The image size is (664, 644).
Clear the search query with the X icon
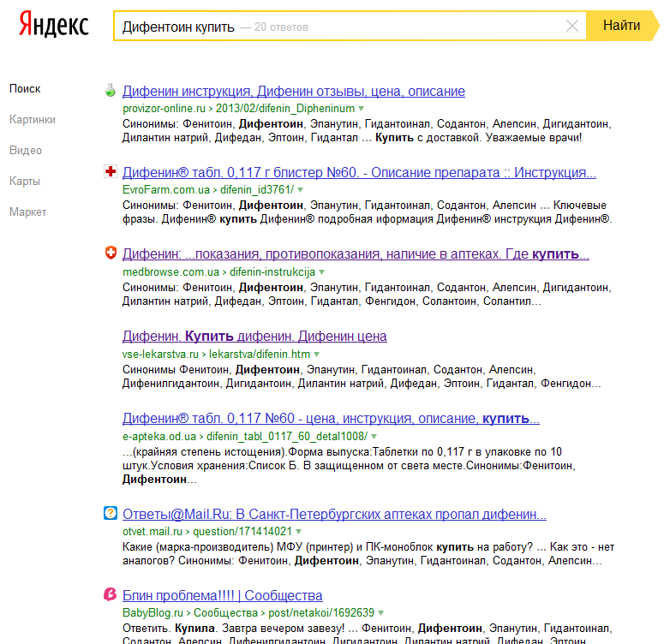point(572,27)
